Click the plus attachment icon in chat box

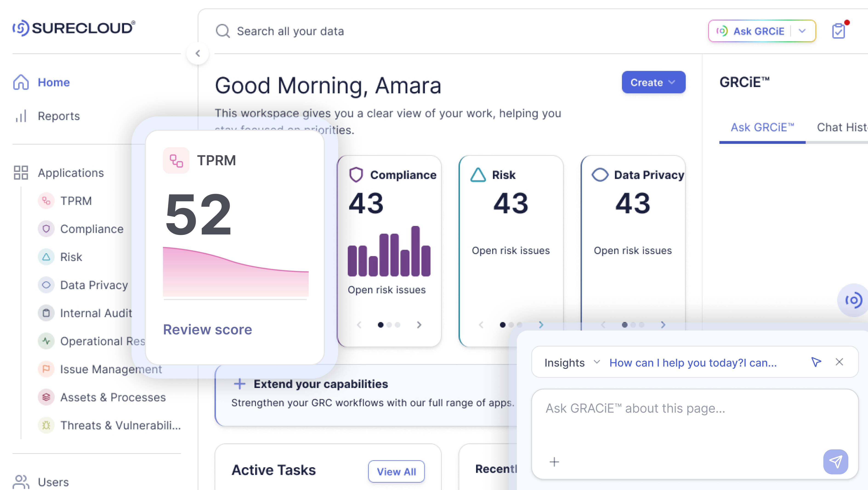[554, 461]
